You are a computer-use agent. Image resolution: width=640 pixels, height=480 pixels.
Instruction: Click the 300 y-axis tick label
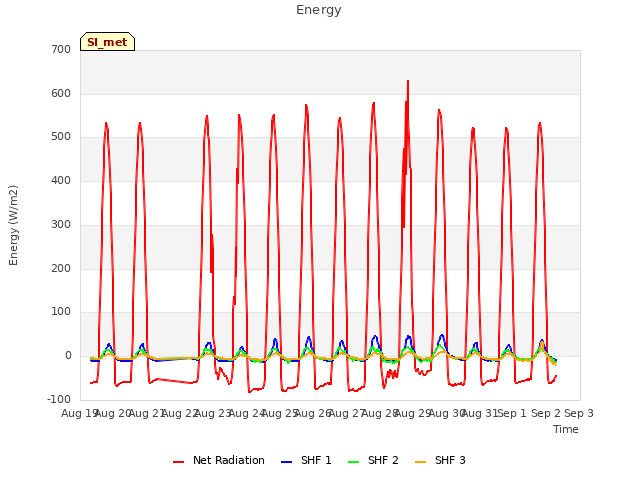[61, 224]
